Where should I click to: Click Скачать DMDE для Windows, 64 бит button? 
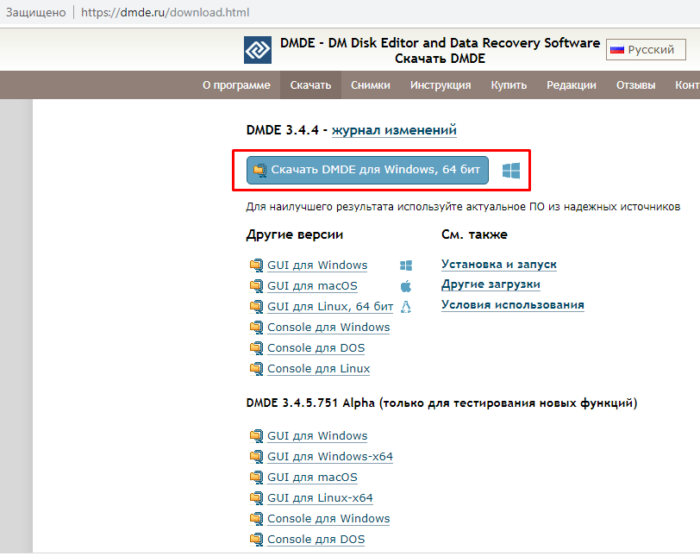[367, 170]
